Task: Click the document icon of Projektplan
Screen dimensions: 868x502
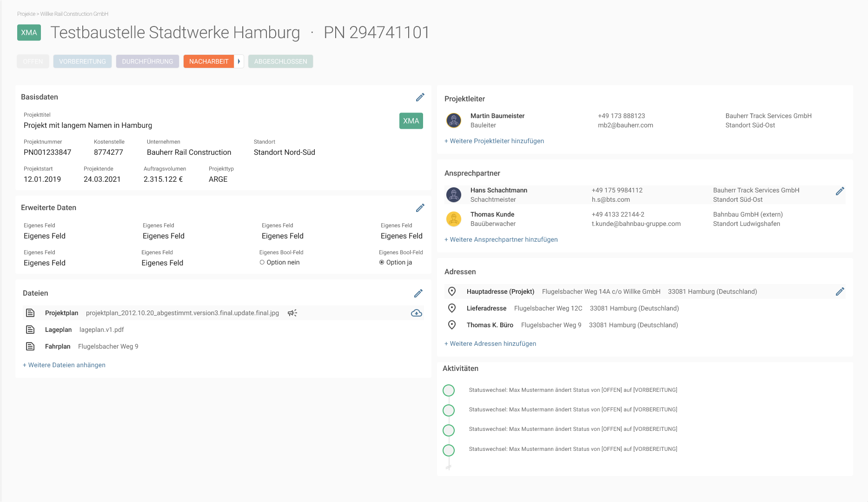Action: 30,313
